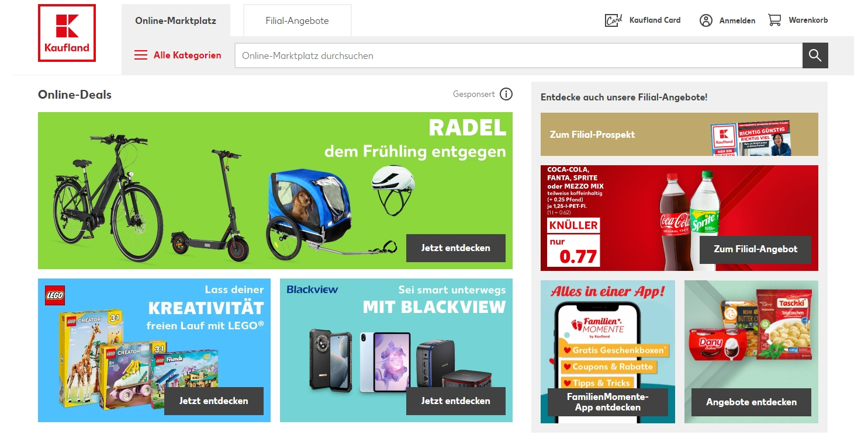Click Jetzt entdecken on the LEGO banner

(x=213, y=401)
